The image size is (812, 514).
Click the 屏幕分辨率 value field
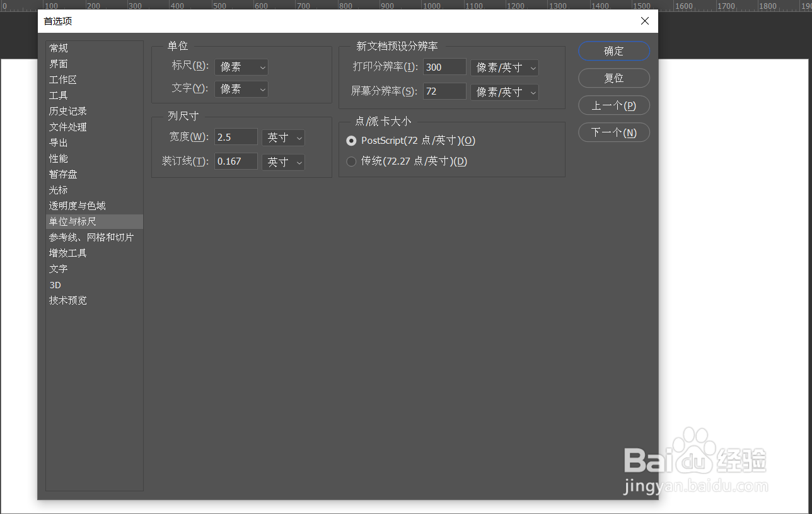coord(444,91)
